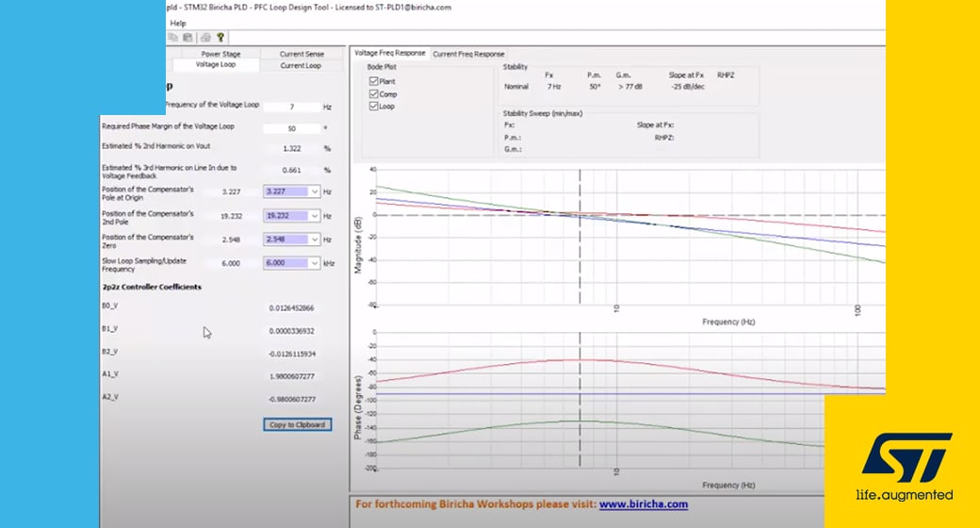This screenshot has height=528, width=980.
Task: Click the Paste clipboard toolbar icon
Action: click(188, 38)
